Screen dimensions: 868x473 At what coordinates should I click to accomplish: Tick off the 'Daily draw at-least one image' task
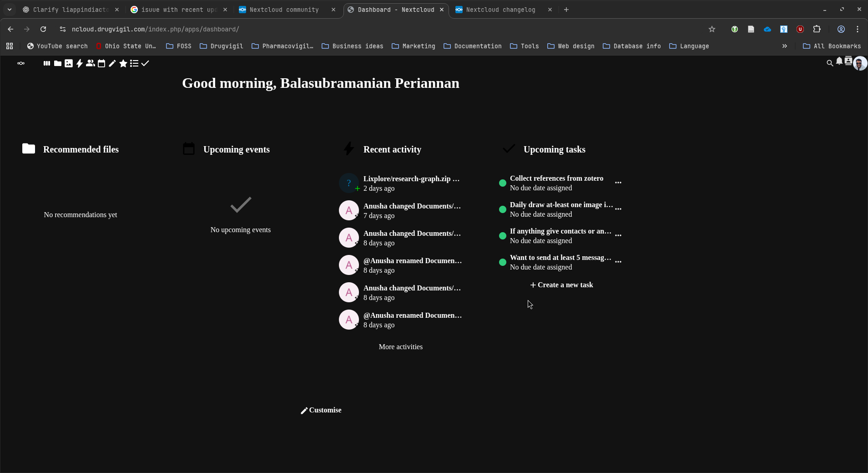click(503, 209)
